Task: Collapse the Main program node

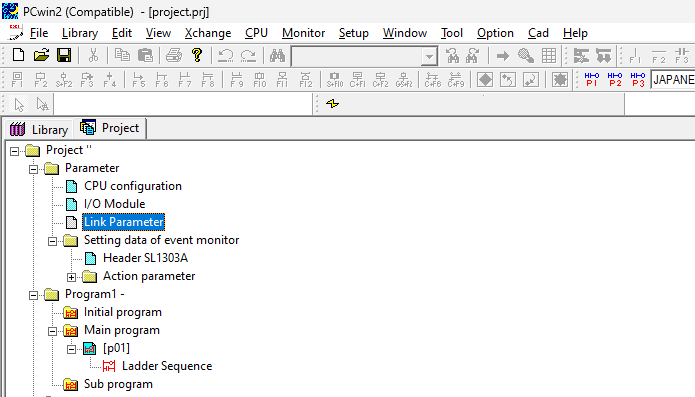Action: click(53, 331)
